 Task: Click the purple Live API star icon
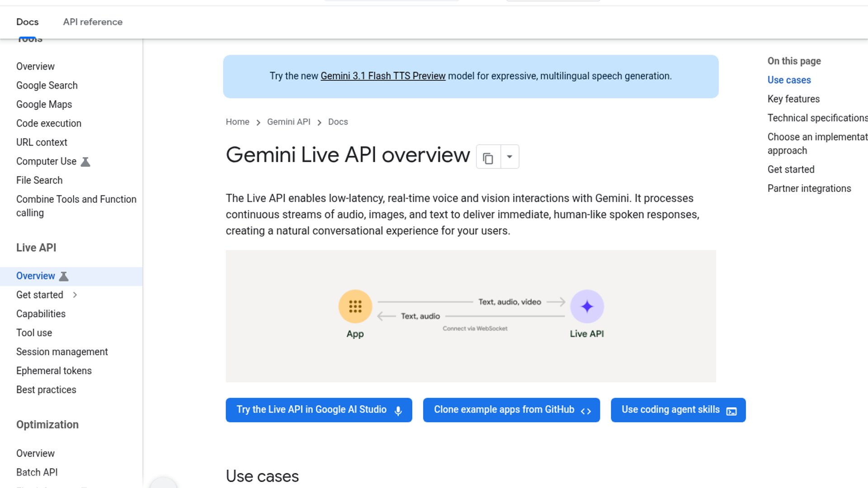tap(587, 307)
